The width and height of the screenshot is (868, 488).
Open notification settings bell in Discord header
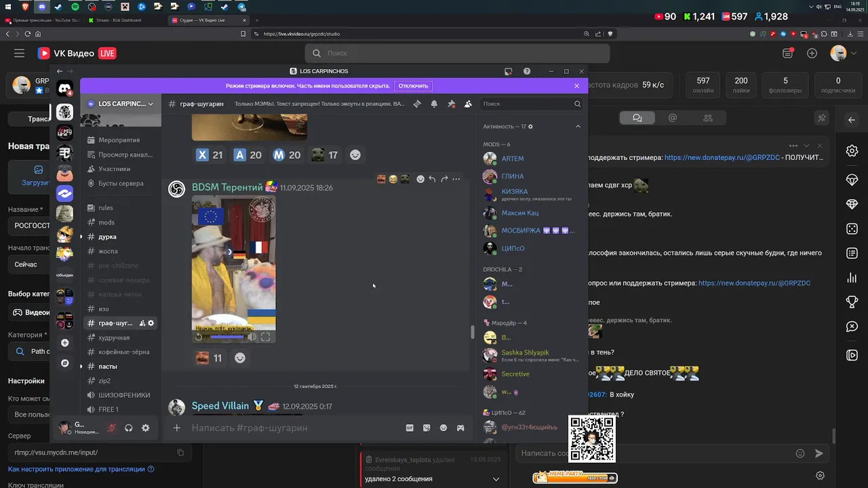pos(434,104)
